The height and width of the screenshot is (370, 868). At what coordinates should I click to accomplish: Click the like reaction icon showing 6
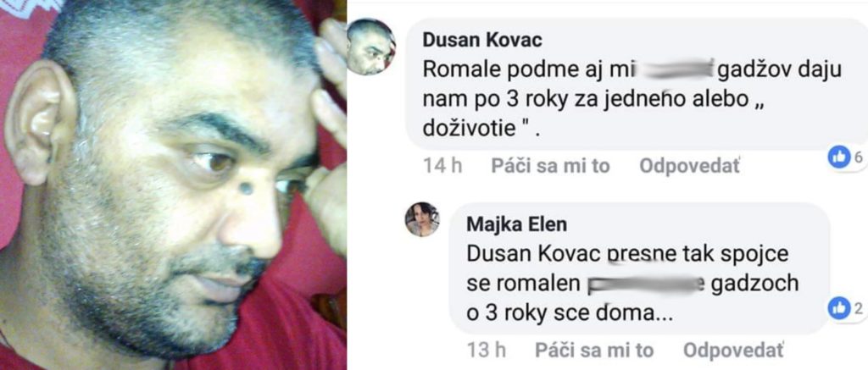click(x=839, y=157)
